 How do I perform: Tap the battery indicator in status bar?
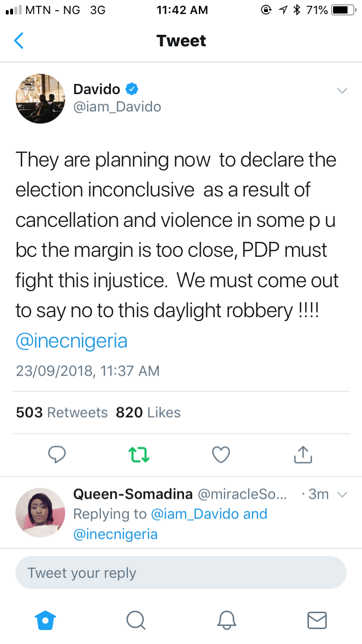(343, 10)
